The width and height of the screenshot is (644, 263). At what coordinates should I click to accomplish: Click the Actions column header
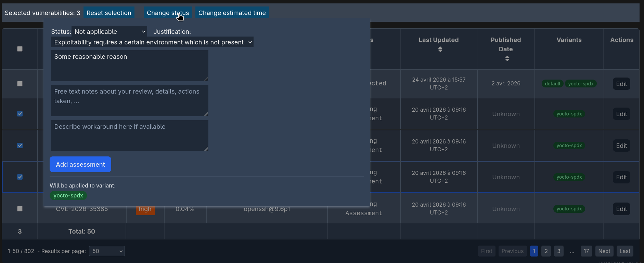[x=622, y=40]
